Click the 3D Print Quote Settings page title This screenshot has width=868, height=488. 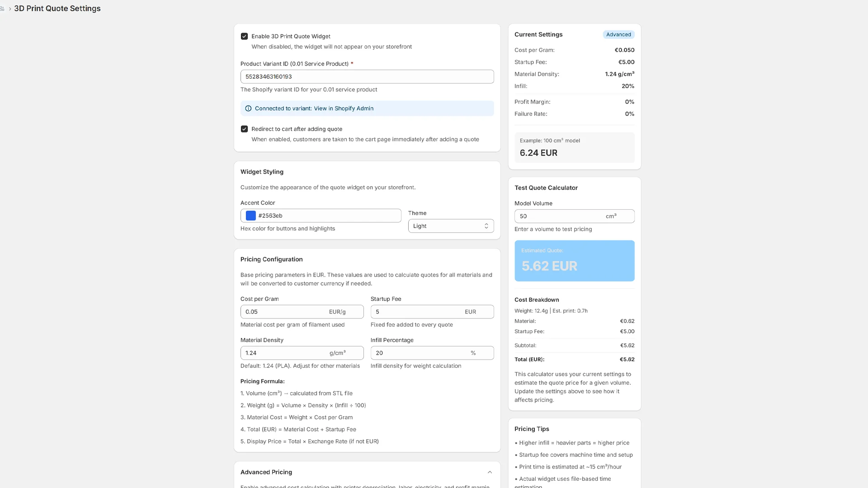point(57,9)
